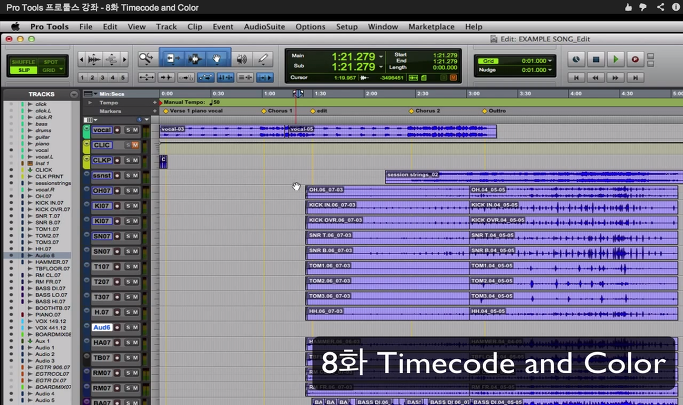The height and width of the screenshot is (405, 683).
Task: Click the Zoom Toggle button
Action: (x=146, y=78)
